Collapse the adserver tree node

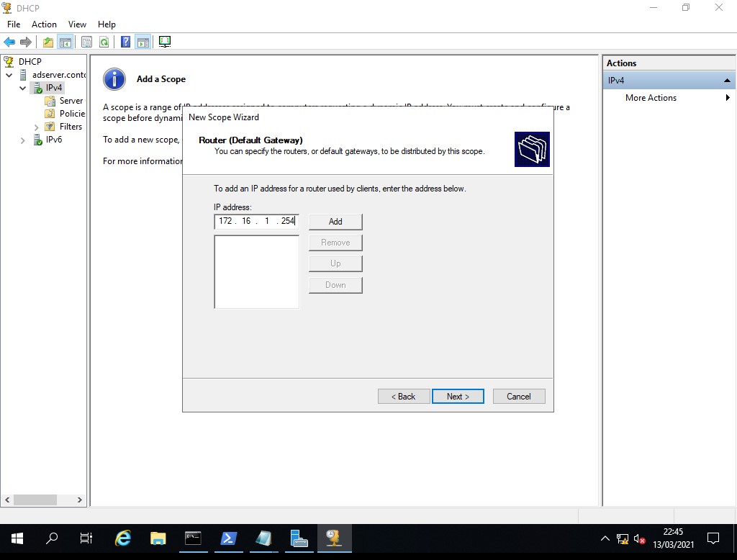tap(9, 75)
